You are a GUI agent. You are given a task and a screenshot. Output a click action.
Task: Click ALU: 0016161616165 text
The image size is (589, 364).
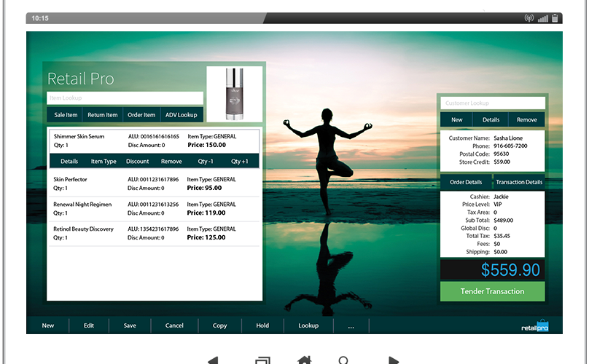(x=154, y=137)
